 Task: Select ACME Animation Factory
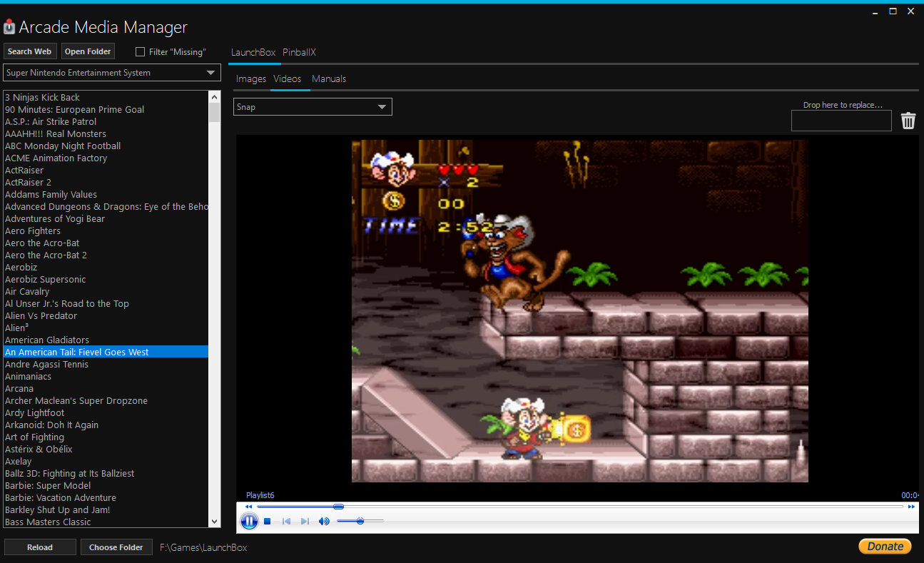tap(106, 158)
